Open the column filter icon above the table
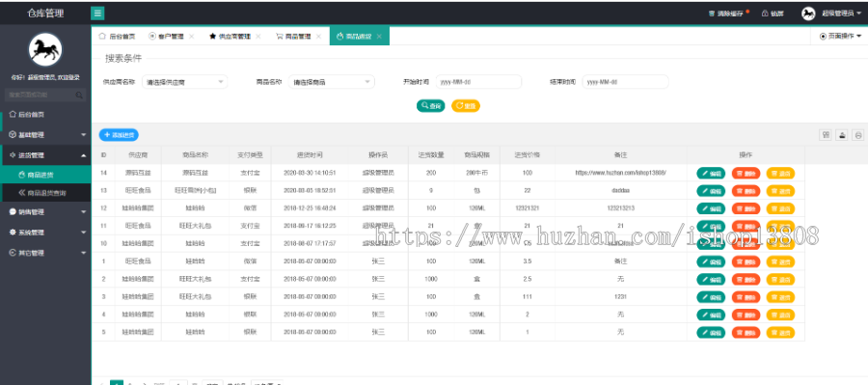The image size is (868, 385). coord(826,135)
